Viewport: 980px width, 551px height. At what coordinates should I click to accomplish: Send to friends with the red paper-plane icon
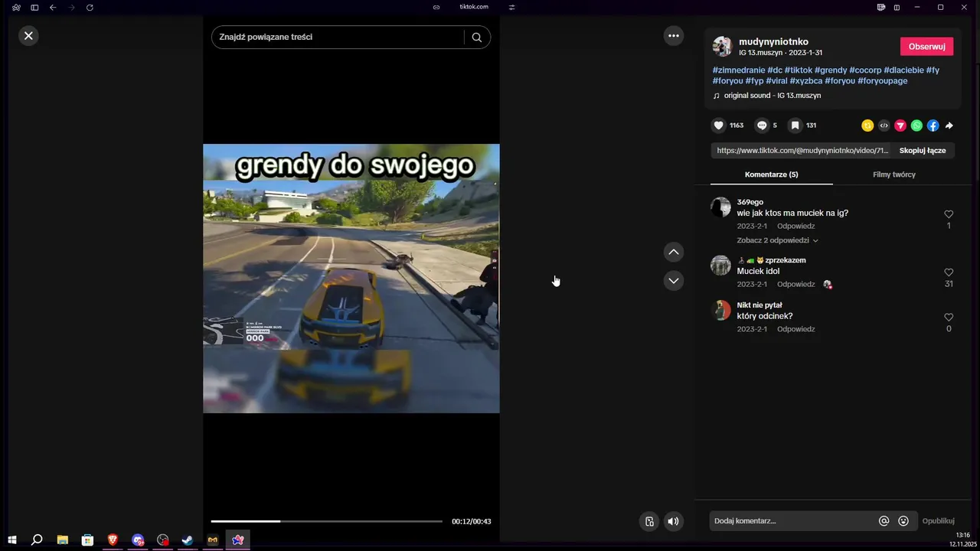click(x=900, y=126)
